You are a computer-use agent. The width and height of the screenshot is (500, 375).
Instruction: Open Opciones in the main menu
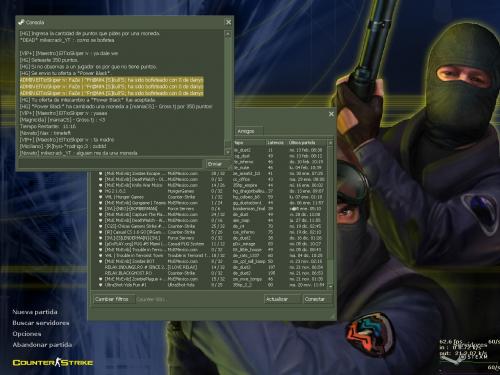click(27, 334)
